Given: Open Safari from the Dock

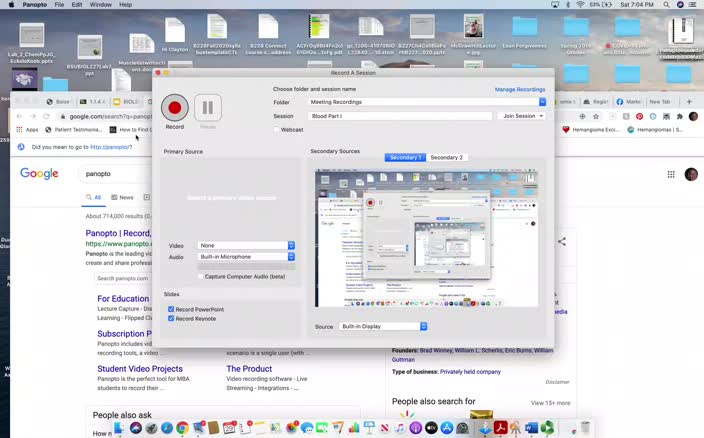Looking at the screenshot, I should [167, 428].
